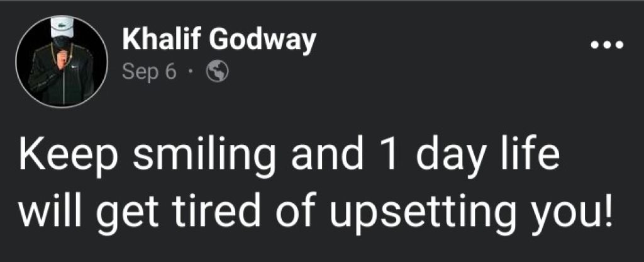
Task: Open Khalif Godway's circular profile picture
Action: pyautogui.click(x=62, y=62)
